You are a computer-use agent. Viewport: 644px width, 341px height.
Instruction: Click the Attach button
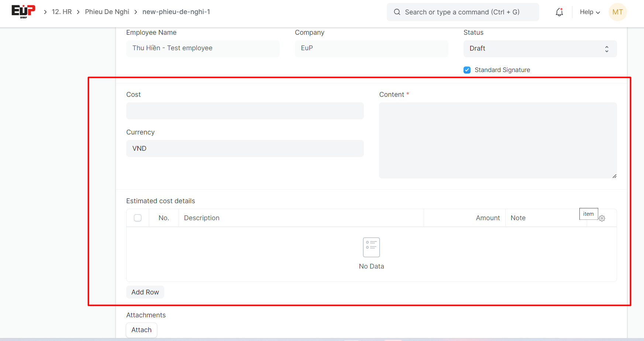tap(141, 330)
